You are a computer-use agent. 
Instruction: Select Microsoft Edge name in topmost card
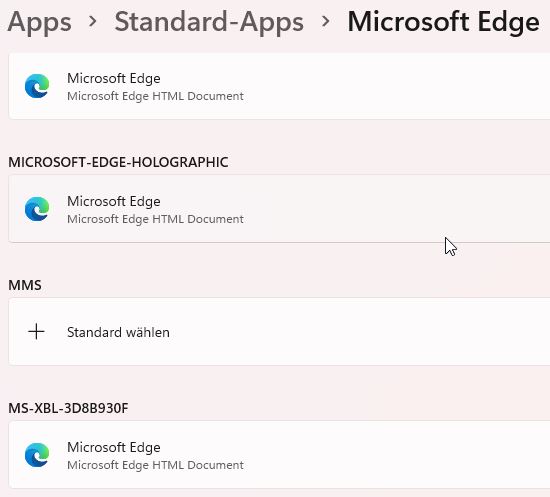(114, 79)
